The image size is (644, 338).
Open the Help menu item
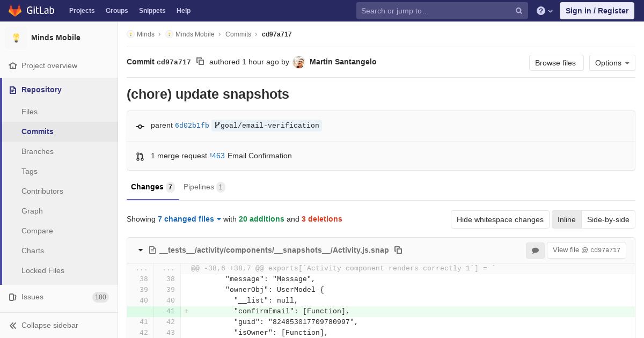click(184, 11)
